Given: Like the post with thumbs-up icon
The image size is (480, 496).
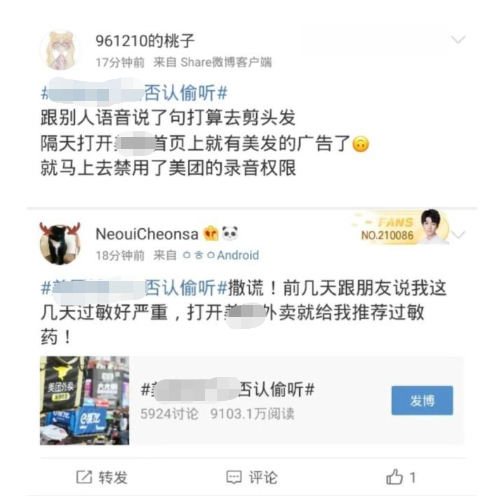Looking at the screenshot, I should point(394,477).
